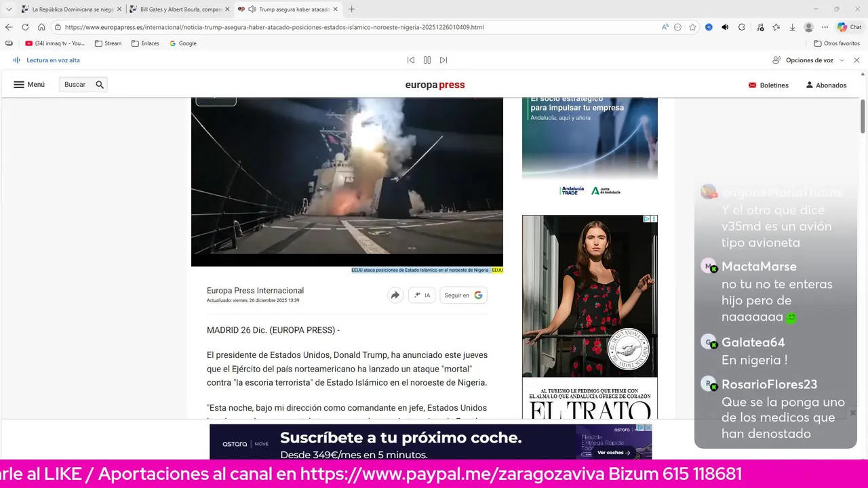
Task: Click the read aloud icon in address bar
Action: coord(665,27)
